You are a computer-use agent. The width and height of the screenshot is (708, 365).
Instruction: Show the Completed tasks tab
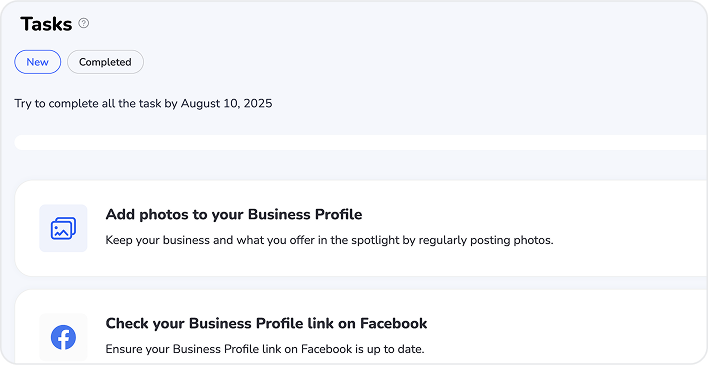click(105, 62)
